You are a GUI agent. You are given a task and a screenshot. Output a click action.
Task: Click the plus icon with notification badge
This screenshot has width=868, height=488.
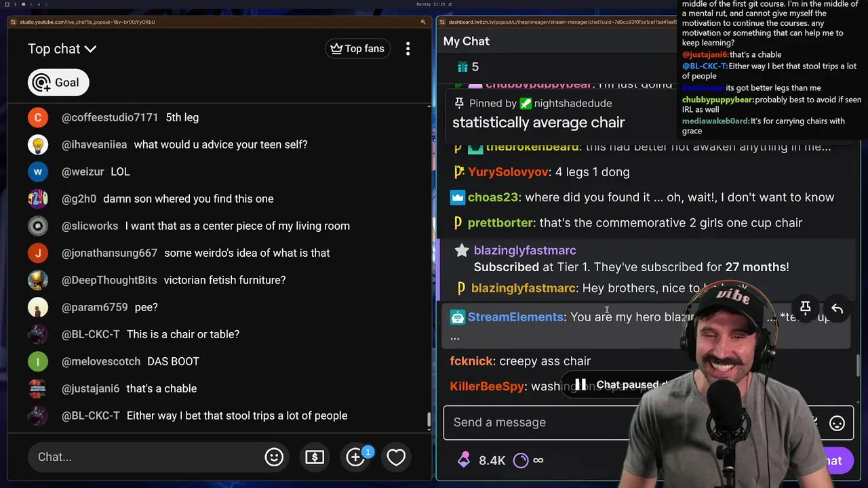pyautogui.click(x=357, y=456)
